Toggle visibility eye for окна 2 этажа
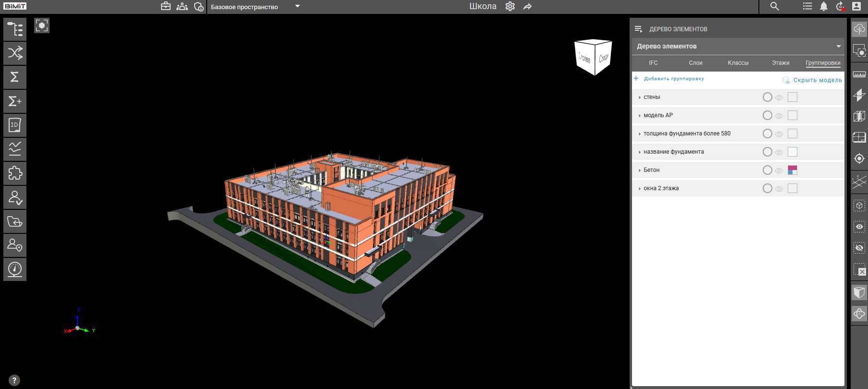The height and width of the screenshot is (389, 868). click(x=779, y=189)
